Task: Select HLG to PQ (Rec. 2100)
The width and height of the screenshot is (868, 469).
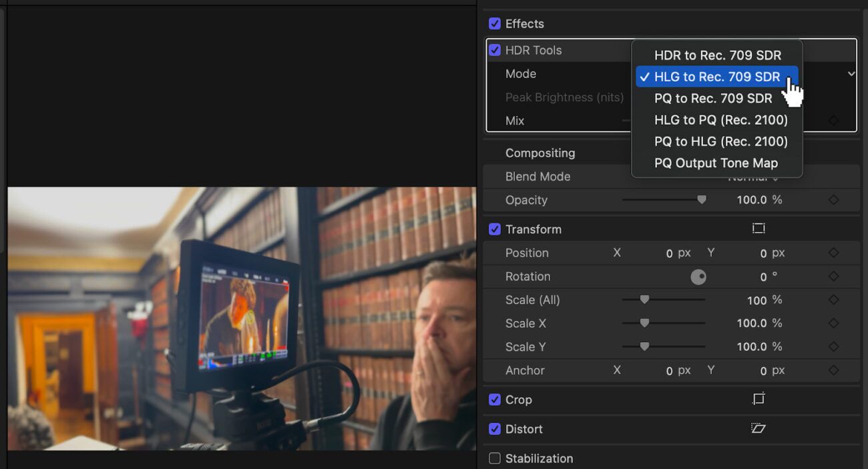Action: pyautogui.click(x=721, y=120)
